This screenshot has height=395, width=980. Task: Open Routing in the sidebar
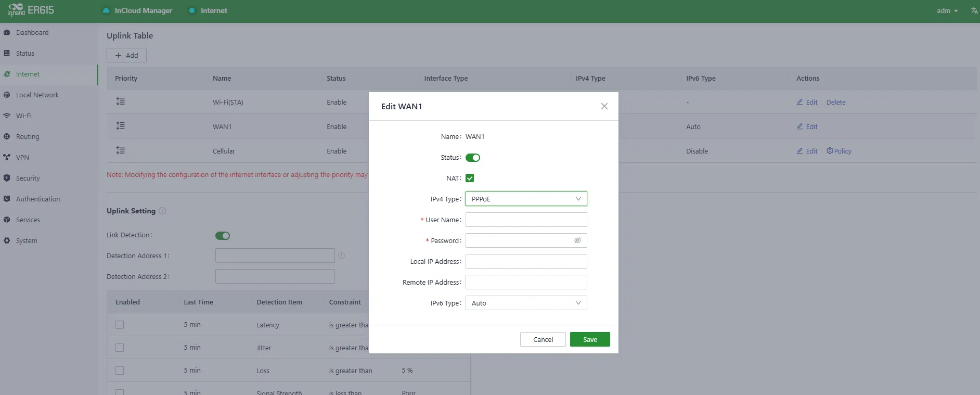(49, 136)
